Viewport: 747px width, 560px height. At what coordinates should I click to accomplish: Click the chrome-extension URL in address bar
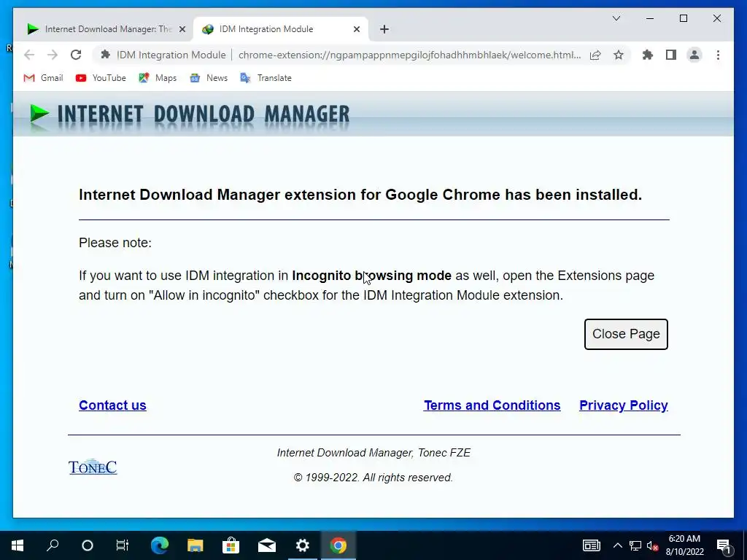(x=410, y=55)
